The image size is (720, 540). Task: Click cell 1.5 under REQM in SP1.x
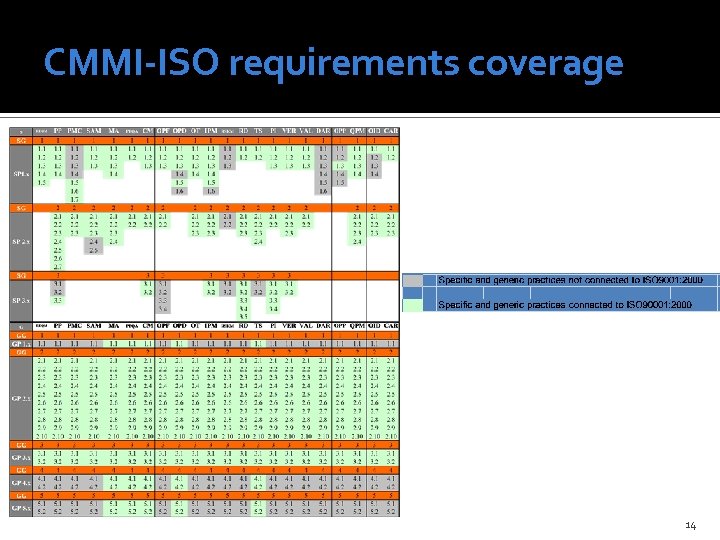pyautogui.click(x=42, y=183)
